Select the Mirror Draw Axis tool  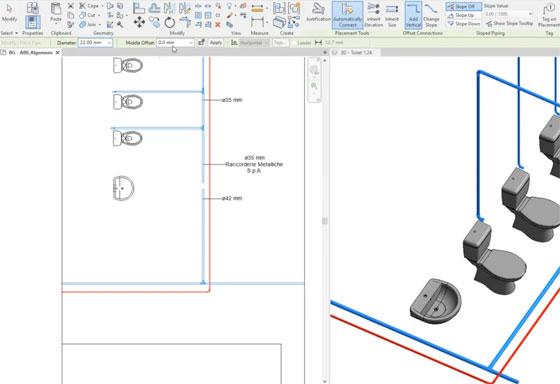click(x=185, y=8)
